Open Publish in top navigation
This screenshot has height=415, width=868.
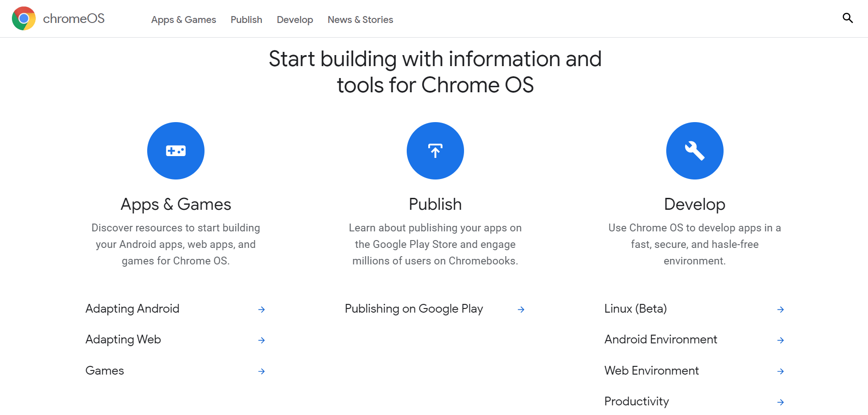pyautogui.click(x=246, y=20)
